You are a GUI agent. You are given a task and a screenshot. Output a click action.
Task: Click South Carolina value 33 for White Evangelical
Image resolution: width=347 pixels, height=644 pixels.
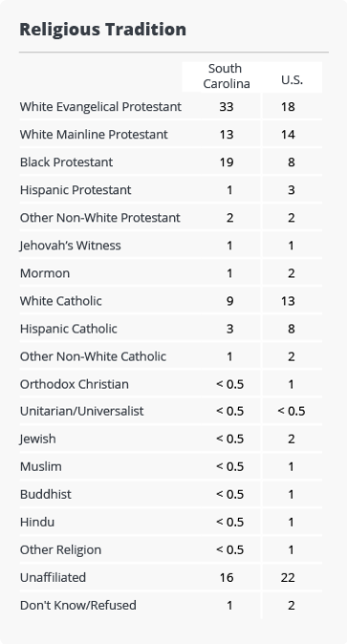(x=227, y=107)
